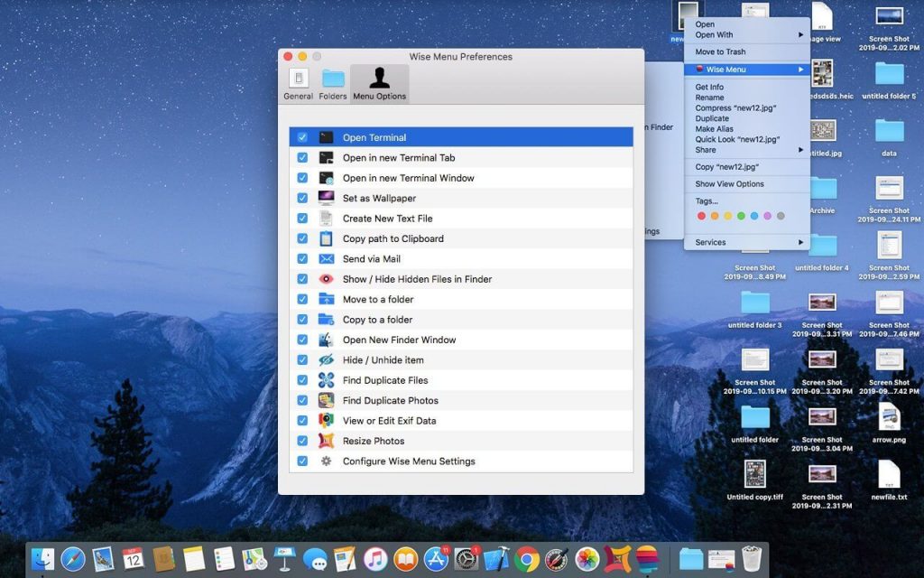This screenshot has width=924, height=578.
Task: Select the red tag color dot
Action: (702, 216)
